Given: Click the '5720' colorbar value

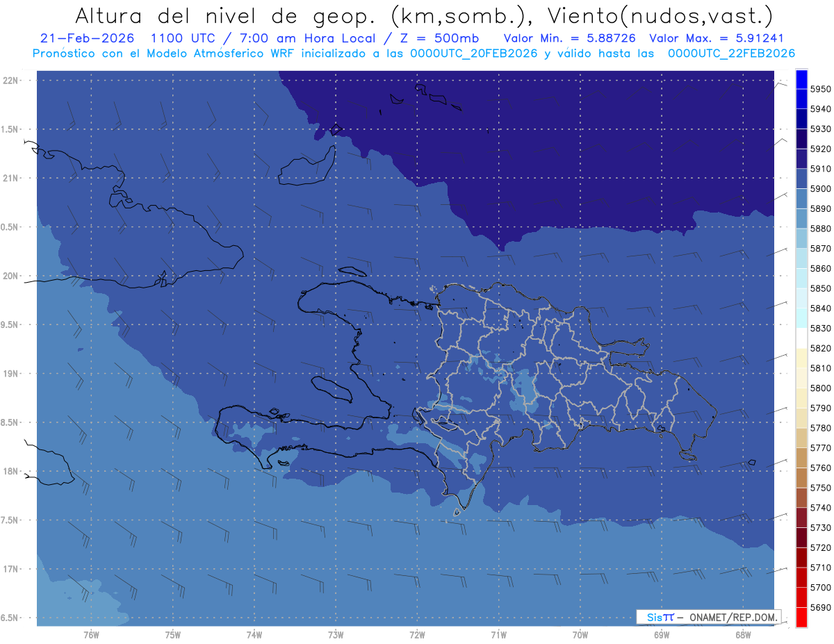Looking at the screenshot, I should click(821, 547).
